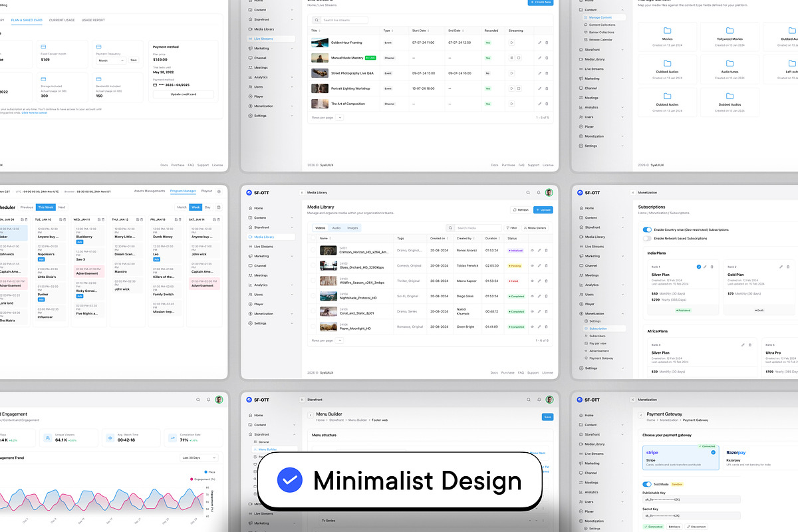Go to Next week in scheduler
798x532 pixels.
[62, 207]
